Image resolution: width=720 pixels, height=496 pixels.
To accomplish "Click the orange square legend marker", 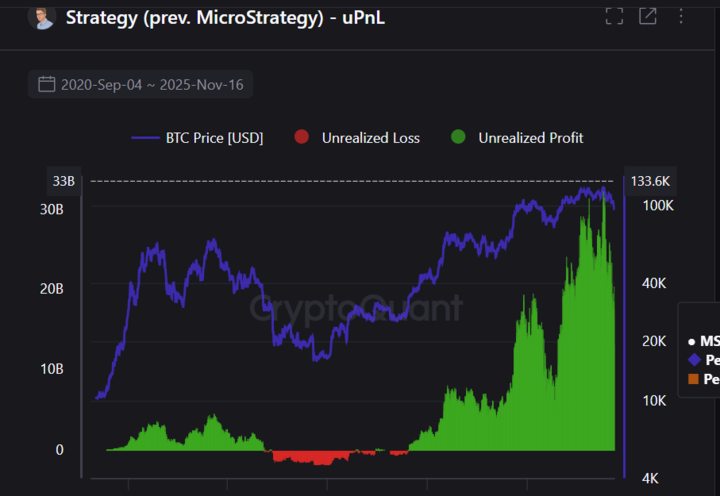I will (693, 379).
